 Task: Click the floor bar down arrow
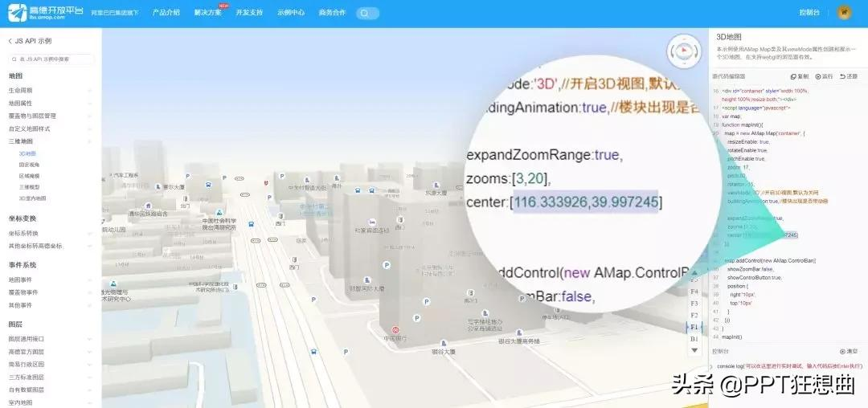(x=694, y=350)
